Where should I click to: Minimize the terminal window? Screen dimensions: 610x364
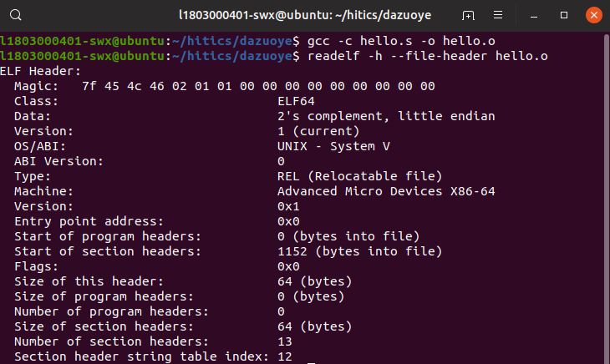click(x=534, y=16)
